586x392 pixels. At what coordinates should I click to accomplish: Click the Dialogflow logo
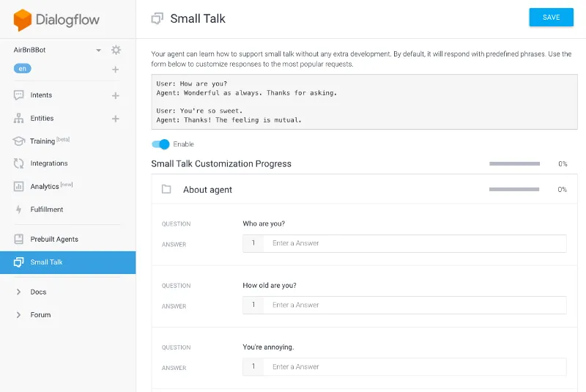coord(56,20)
